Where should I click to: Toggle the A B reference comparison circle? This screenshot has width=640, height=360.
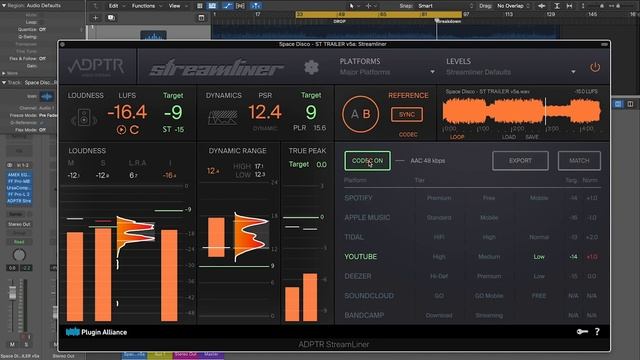(360, 114)
